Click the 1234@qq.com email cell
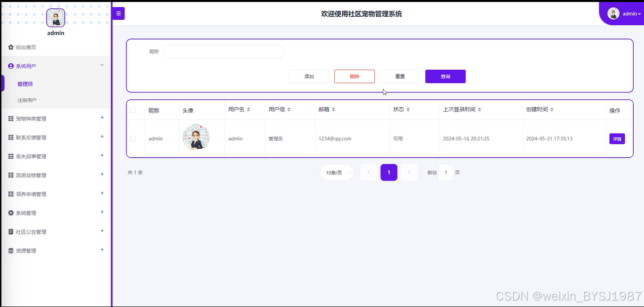The width and height of the screenshot is (644, 307). coord(335,139)
